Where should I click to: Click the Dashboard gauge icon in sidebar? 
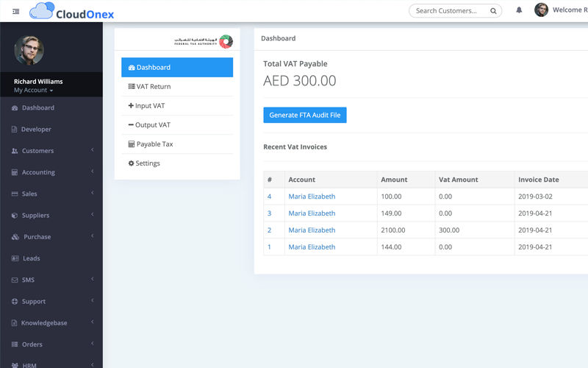[x=15, y=108]
